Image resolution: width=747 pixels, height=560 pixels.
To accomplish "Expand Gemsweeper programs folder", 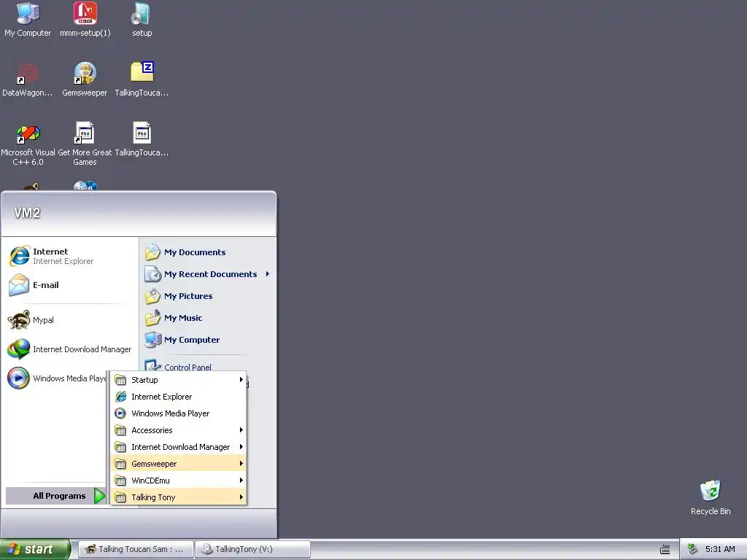I will click(179, 463).
